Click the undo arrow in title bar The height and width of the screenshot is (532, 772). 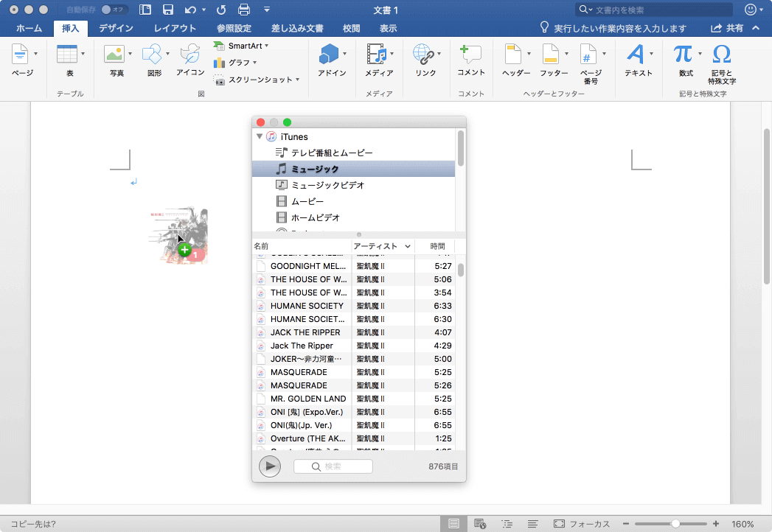190,10
